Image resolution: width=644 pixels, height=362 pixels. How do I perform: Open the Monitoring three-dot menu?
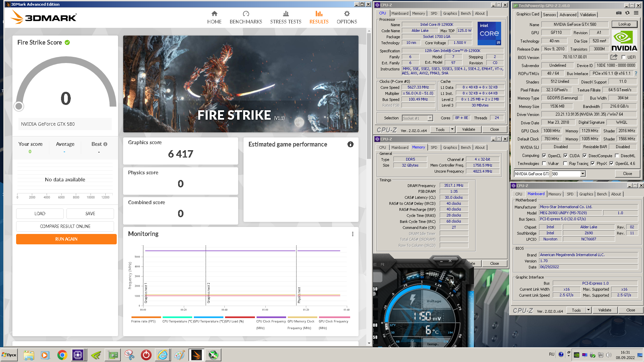click(353, 234)
